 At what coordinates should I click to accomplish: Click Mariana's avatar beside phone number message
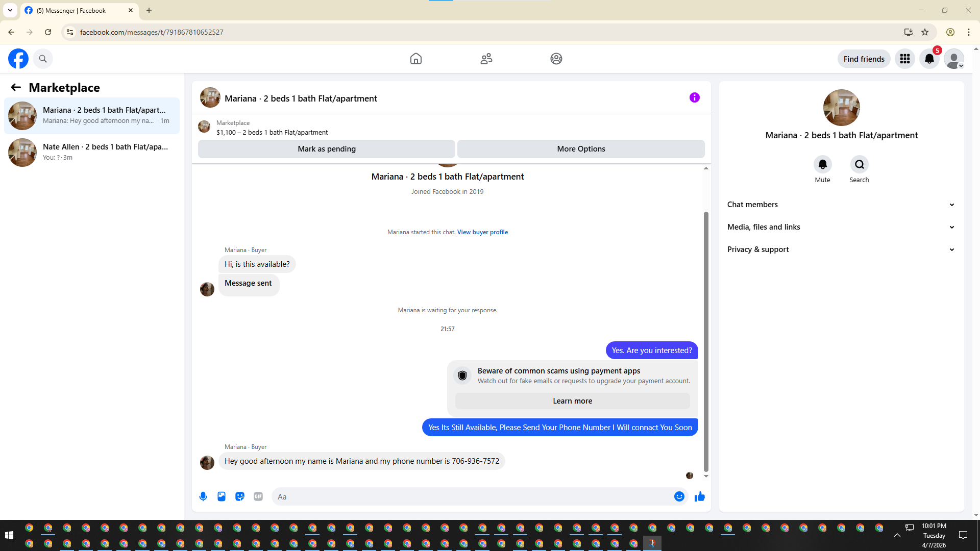click(x=207, y=463)
